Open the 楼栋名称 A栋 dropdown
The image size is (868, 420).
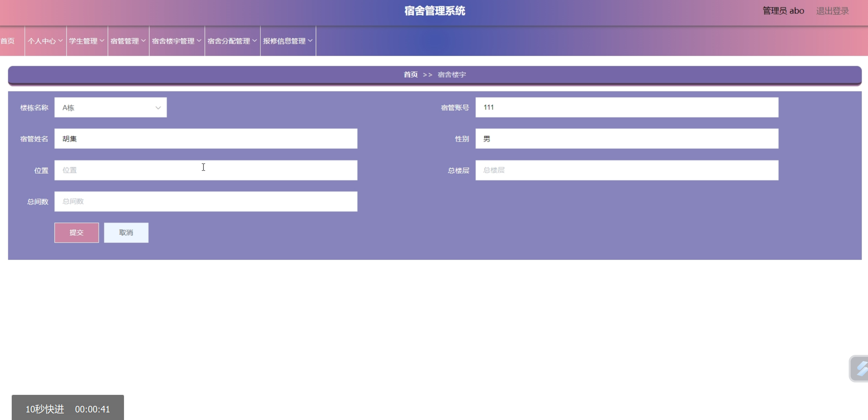click(x=110, y=107)
